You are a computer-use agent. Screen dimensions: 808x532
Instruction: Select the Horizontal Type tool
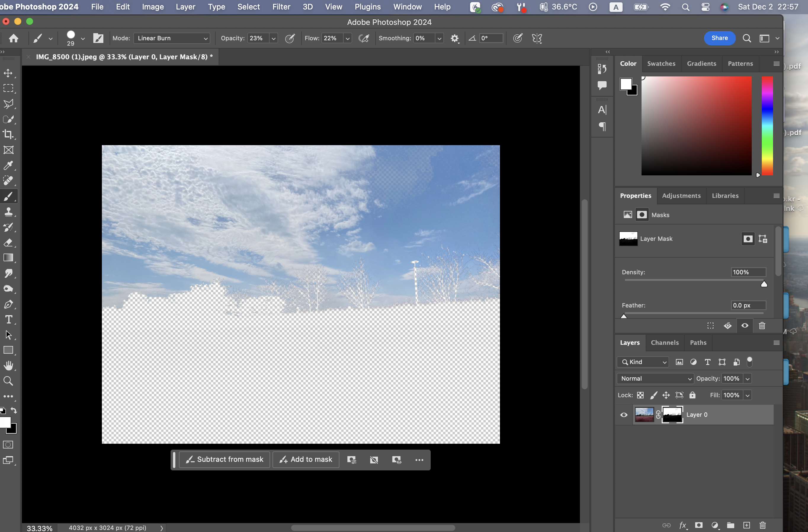click(x=8, y=320)
